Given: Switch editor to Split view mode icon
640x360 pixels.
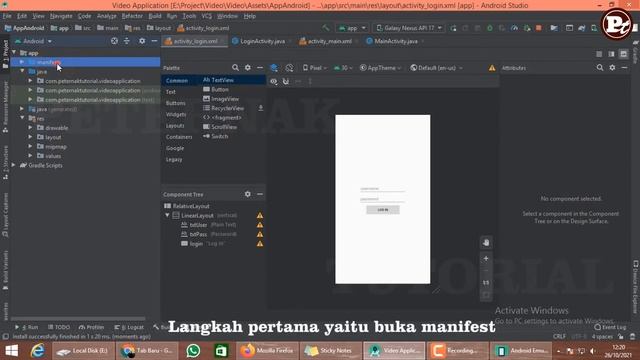Looking at the screenshot, I should (611, 54).
